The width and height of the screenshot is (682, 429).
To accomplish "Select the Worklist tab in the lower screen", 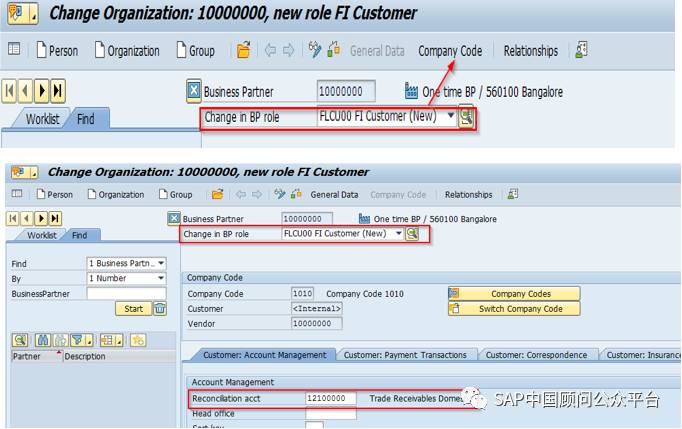I will (x=41, y=235).
